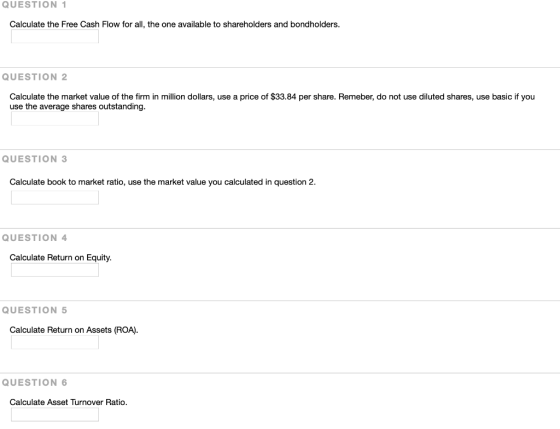
Task: Click the QUESTION 1 heading
Action: coord(34,5)
